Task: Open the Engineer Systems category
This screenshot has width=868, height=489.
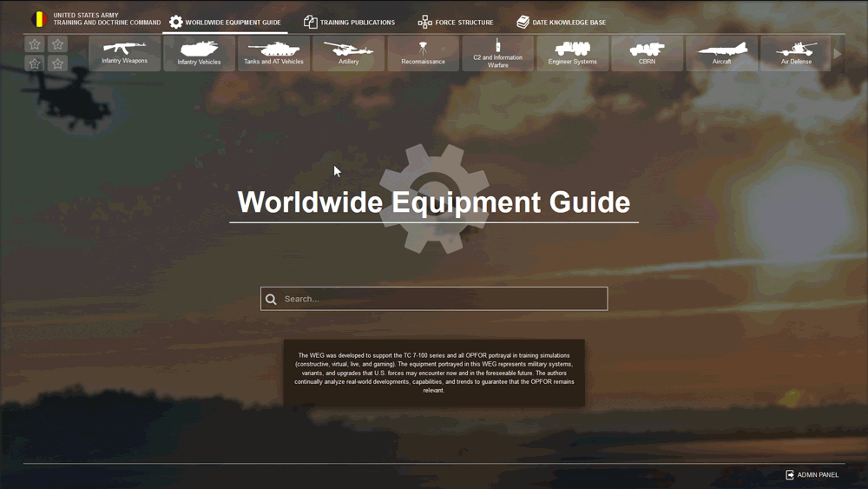Action: (572, 53)
